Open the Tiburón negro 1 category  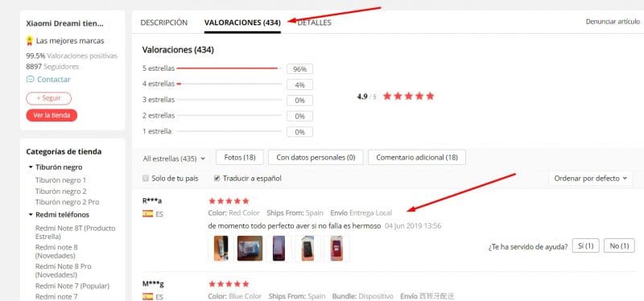point(61,180)
